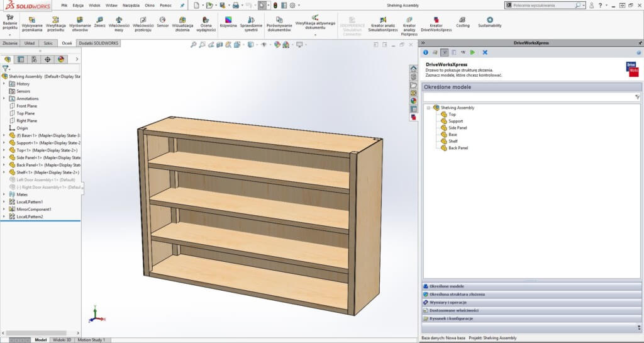The image size is (644, 343).
Task: Expand the Base<1> component node
Action: pos(4,135)
